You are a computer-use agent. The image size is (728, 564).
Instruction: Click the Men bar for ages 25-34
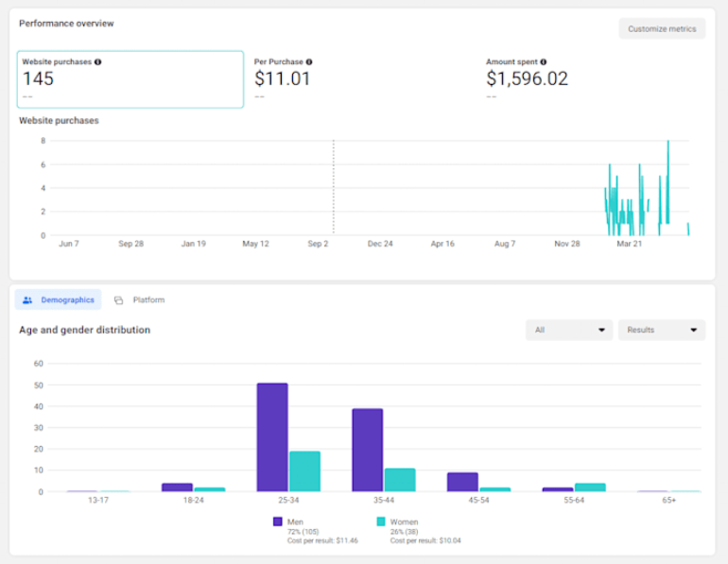[272, 436]
